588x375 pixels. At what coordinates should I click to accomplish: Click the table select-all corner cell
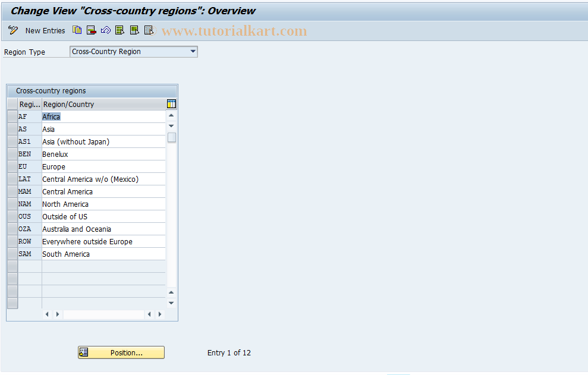click(12, 104)
